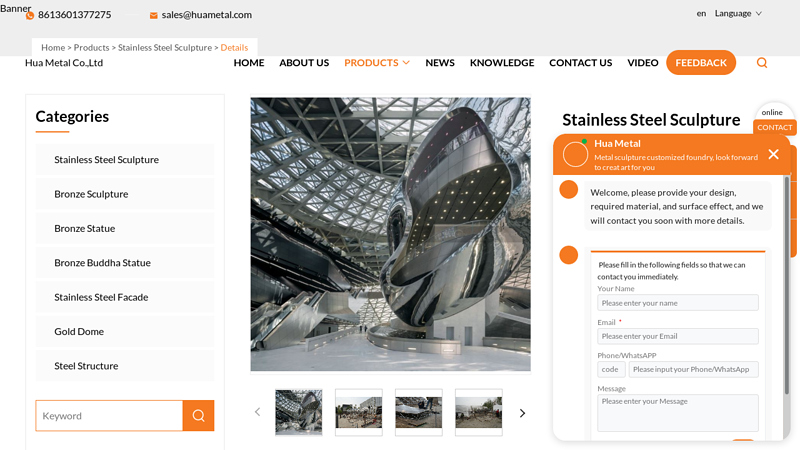Follow the Home breadcrumb link
The image size is (800, 450).
tap(53, 47)
